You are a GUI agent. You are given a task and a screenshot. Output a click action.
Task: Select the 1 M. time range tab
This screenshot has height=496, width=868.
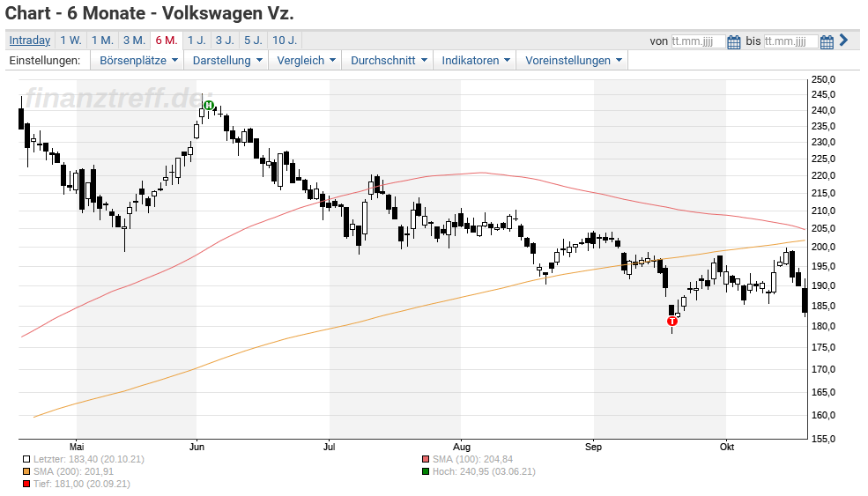click(x=102, y=41)
